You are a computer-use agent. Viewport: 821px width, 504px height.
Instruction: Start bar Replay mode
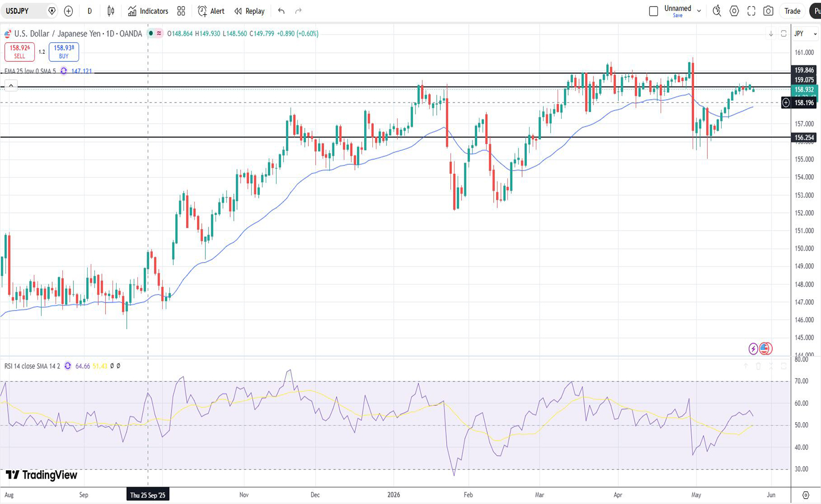click(x=250, y=11)
